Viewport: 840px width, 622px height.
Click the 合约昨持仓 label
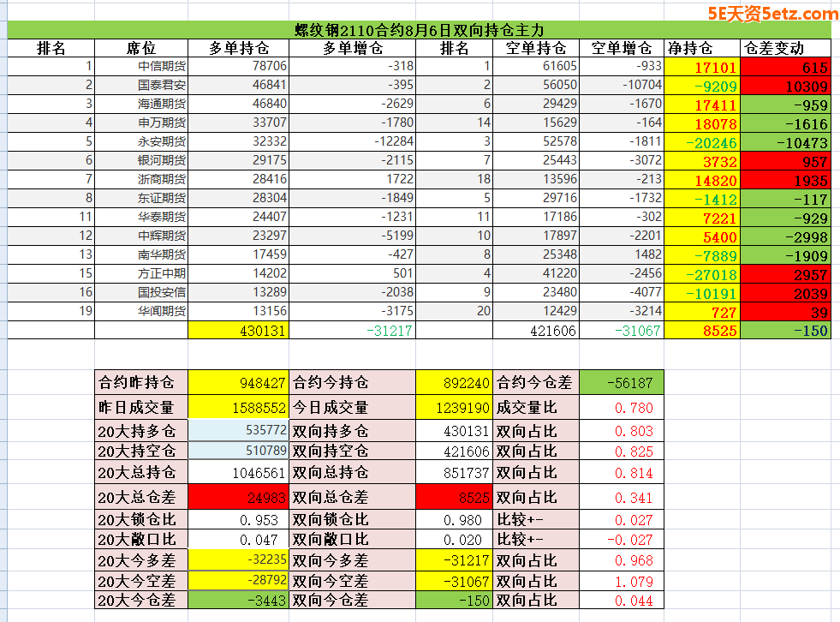(141, 382)
